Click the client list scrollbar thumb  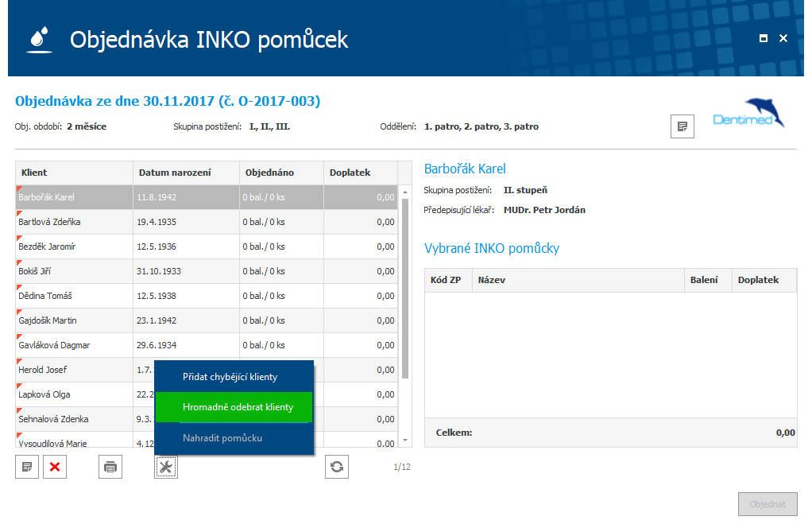coord(405,289)
